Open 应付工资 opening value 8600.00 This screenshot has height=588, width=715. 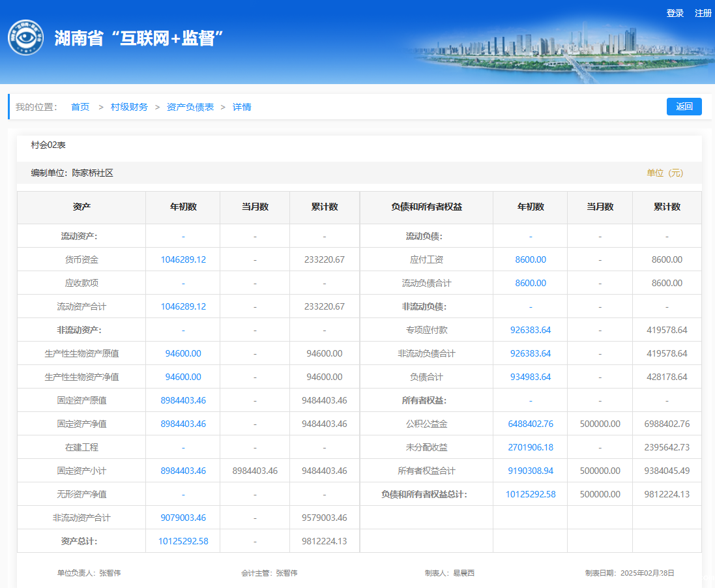pos(531,259)
